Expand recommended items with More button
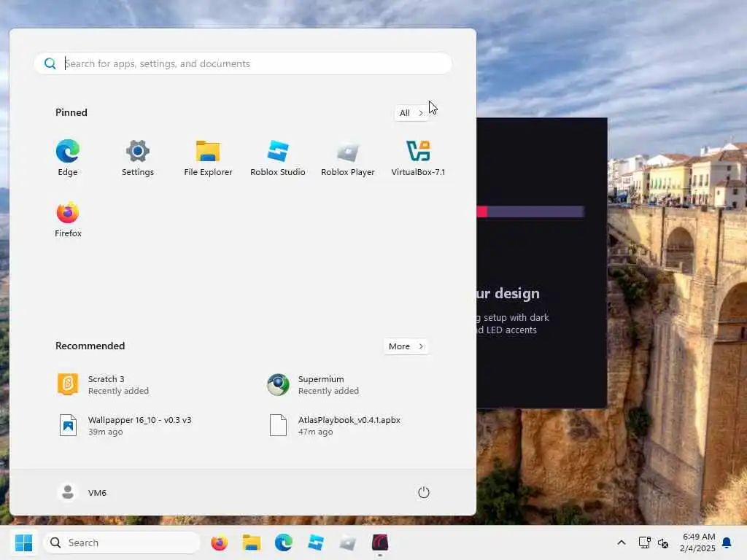 point(406,346)
